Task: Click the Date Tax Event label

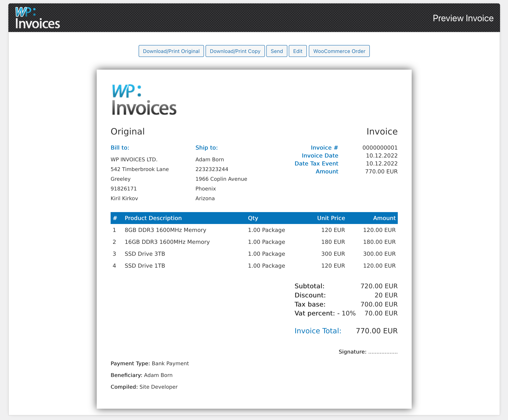Action: (x=316, y=164)
